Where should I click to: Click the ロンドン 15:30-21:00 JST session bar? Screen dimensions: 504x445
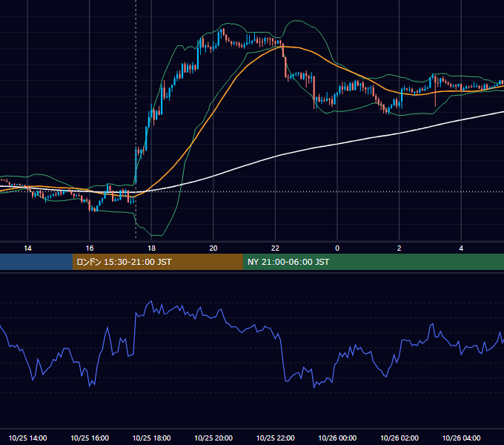[x=157, y=262]
